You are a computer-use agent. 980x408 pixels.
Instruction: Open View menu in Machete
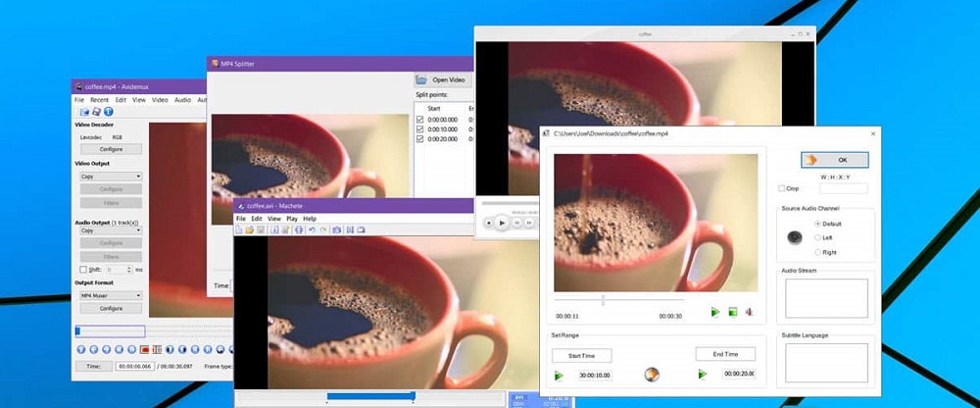point(274,219)
